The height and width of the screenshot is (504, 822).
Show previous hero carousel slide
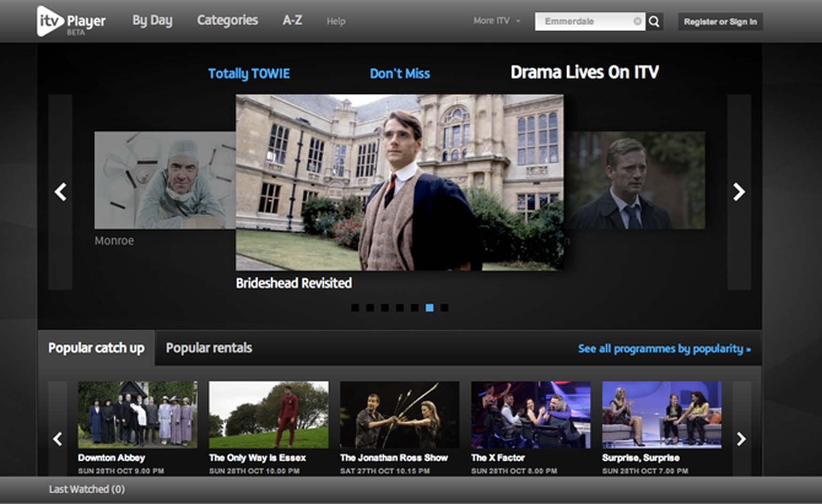[60, 192]
